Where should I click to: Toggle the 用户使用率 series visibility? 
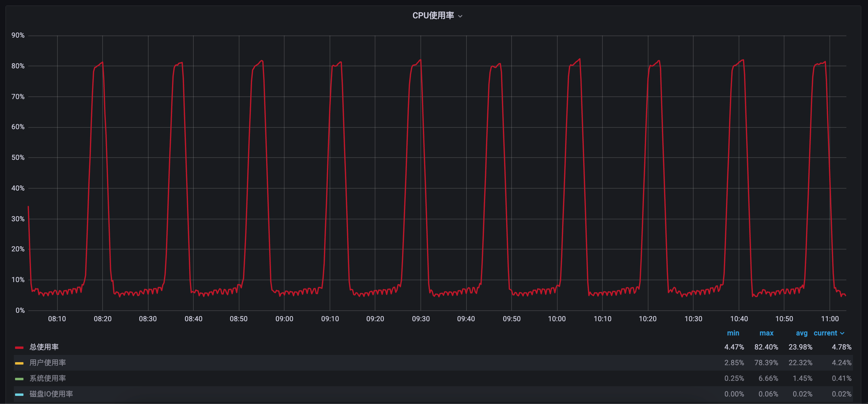48,362
